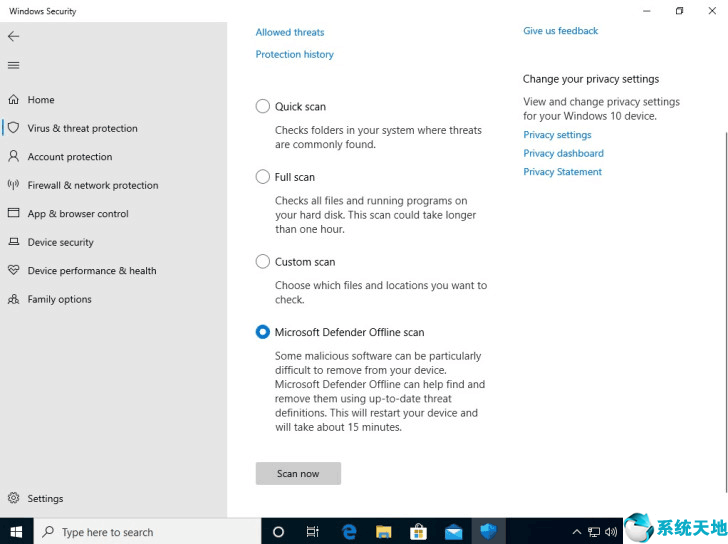Select the Full scan radio button
The image size is (728, 544).
pos(262,177)
